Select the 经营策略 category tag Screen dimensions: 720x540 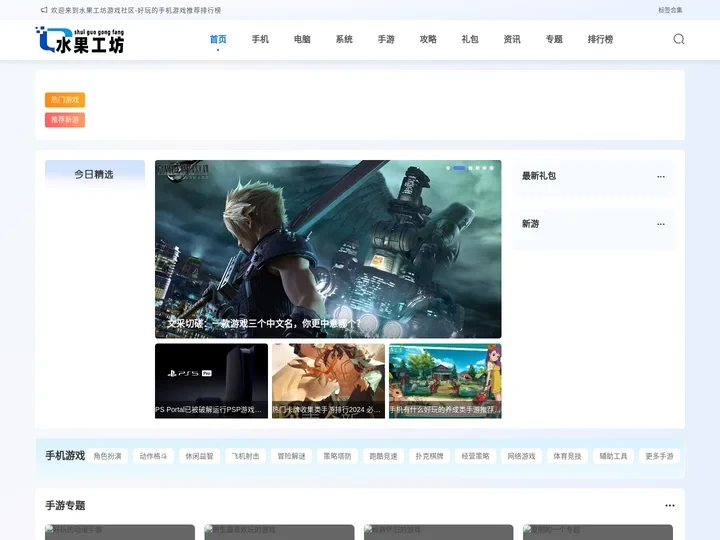(x=475, y=456)
